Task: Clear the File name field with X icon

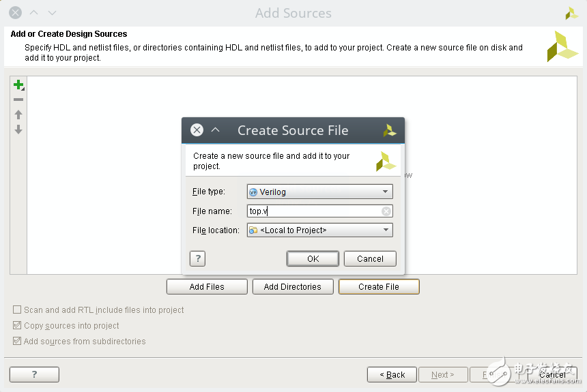Action: click(386, 211)
